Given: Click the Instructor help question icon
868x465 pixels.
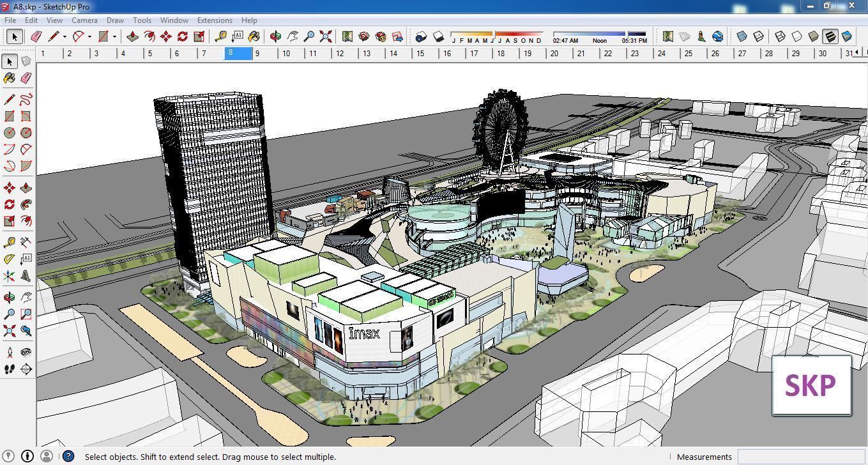Looking at the screenshot, I should tap(68, 456).
